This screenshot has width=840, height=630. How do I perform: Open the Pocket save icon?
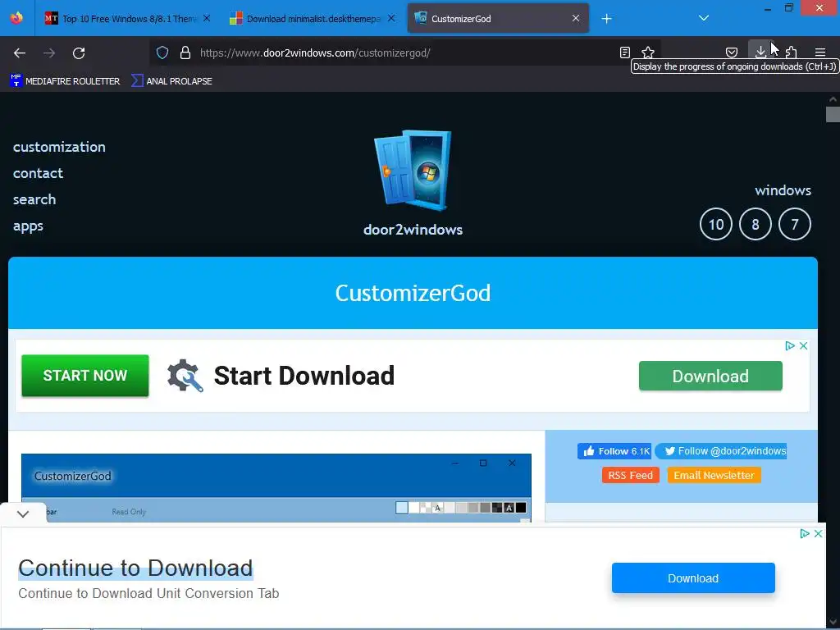[731, 52]
